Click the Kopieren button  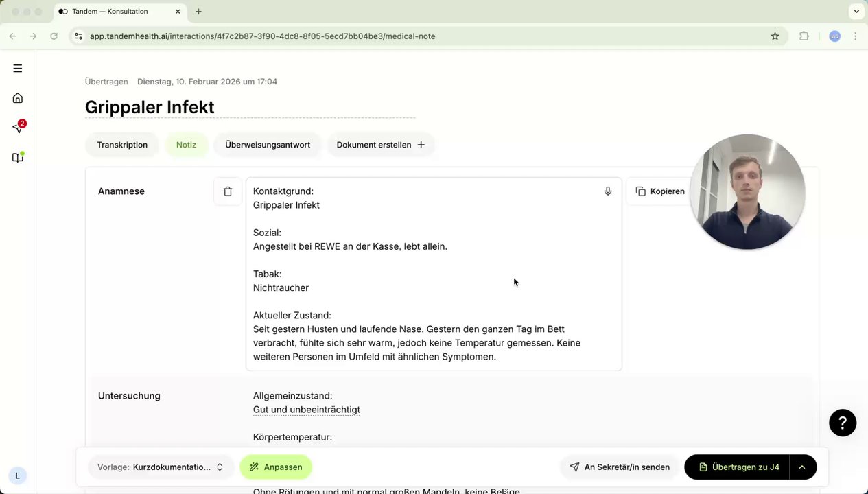coord(660,191)
